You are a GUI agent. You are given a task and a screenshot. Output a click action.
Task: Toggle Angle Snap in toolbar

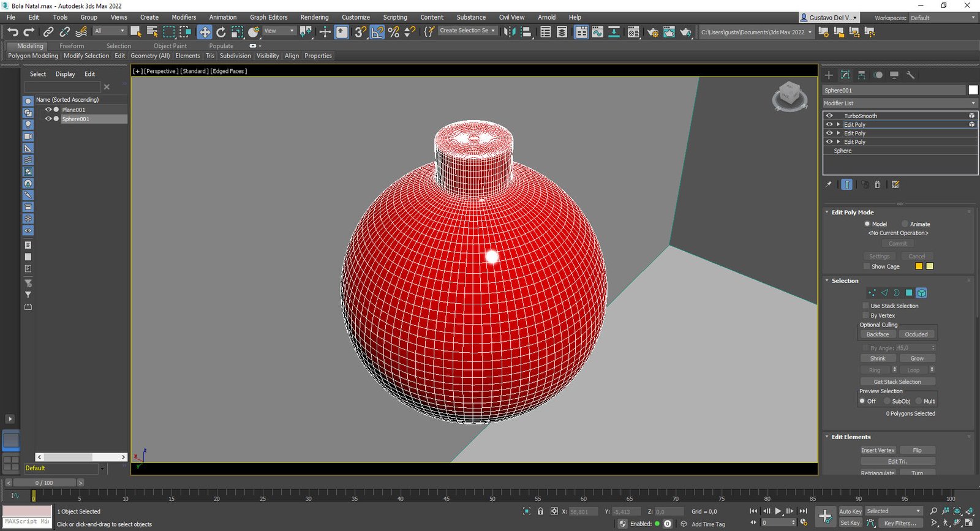377,32
